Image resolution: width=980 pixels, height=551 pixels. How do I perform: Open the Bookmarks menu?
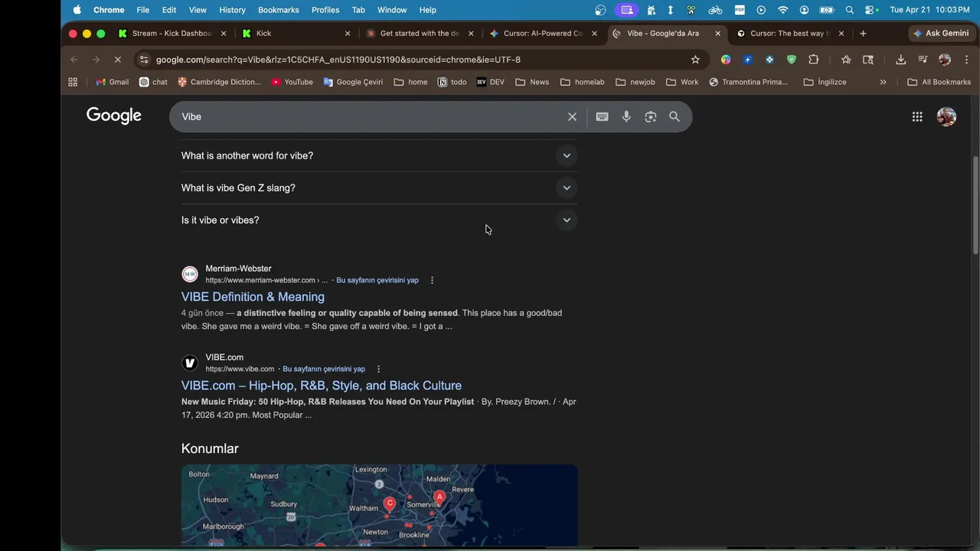(x=279, y=10)
